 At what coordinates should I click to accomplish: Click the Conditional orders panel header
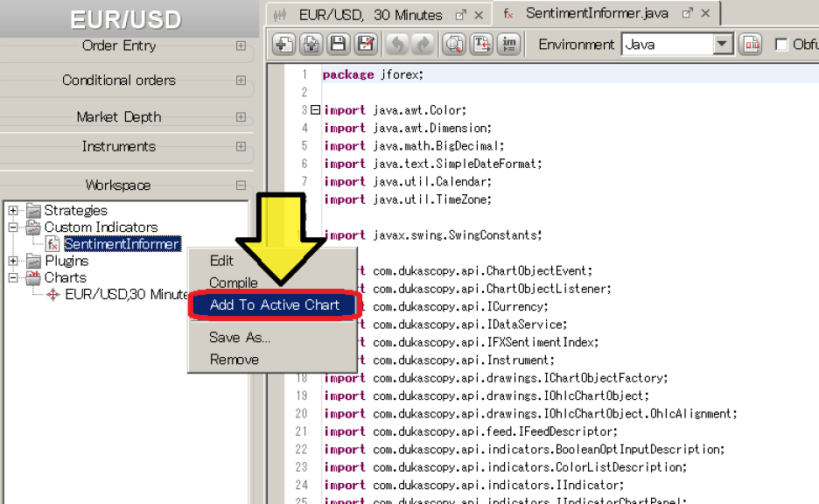tap(119, 80)
